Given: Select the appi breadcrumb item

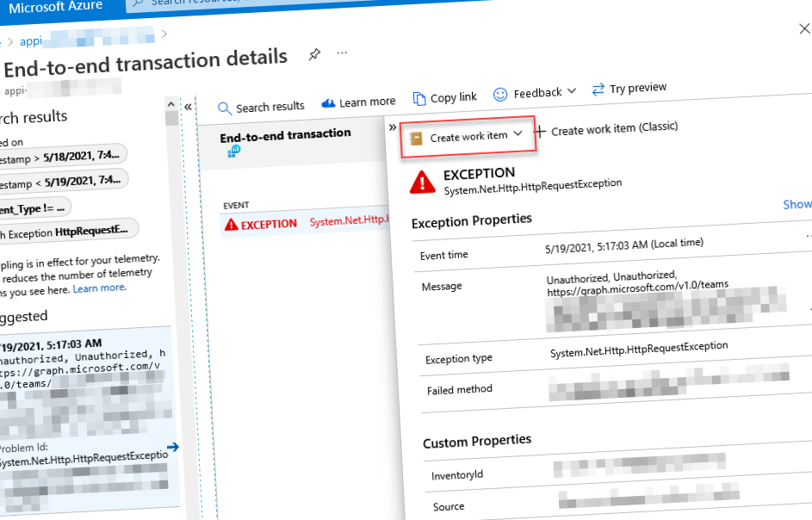Looking at the screenshot, I should (x=31, y=40).
